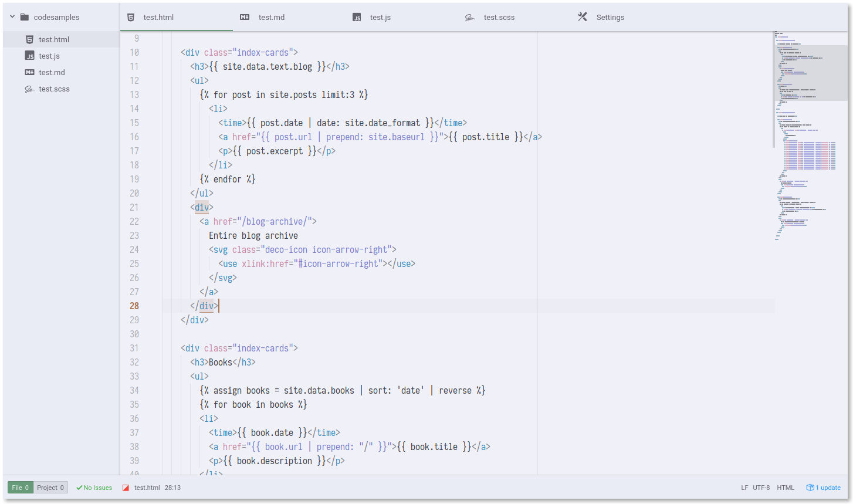Screen dimensions: 853x504
Task: Click the No Issues status indicator
Action: (x=94, y=488)
